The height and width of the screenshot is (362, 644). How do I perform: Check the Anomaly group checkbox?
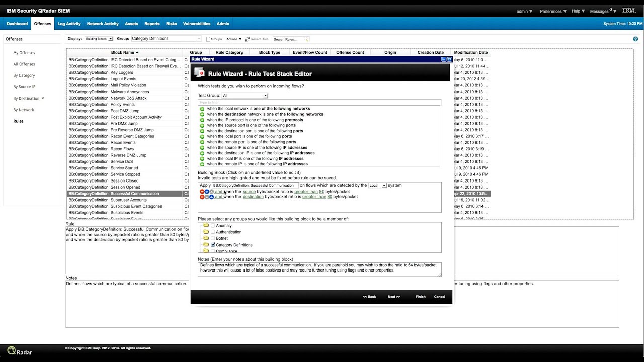(213, 226)
